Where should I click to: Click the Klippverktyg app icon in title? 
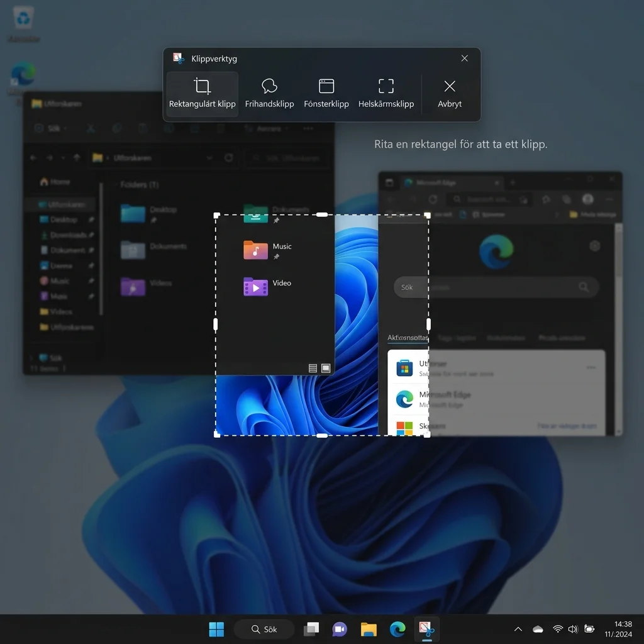click(178, 58)
